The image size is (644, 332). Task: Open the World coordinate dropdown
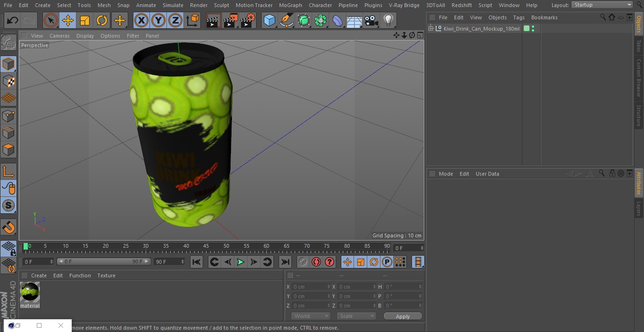[310, 316]
